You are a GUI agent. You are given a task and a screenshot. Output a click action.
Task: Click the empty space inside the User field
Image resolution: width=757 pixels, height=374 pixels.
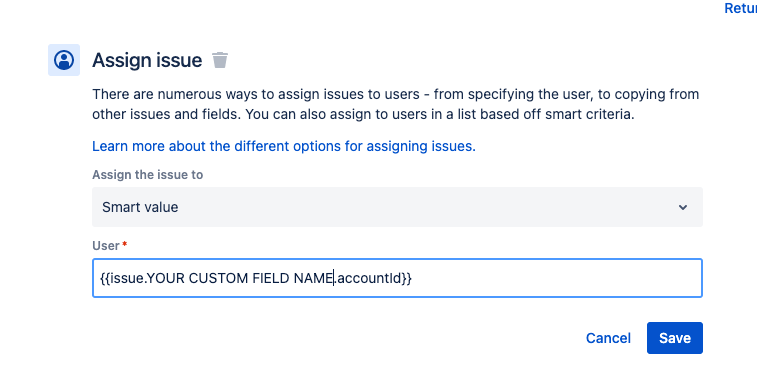pos(555,278)
